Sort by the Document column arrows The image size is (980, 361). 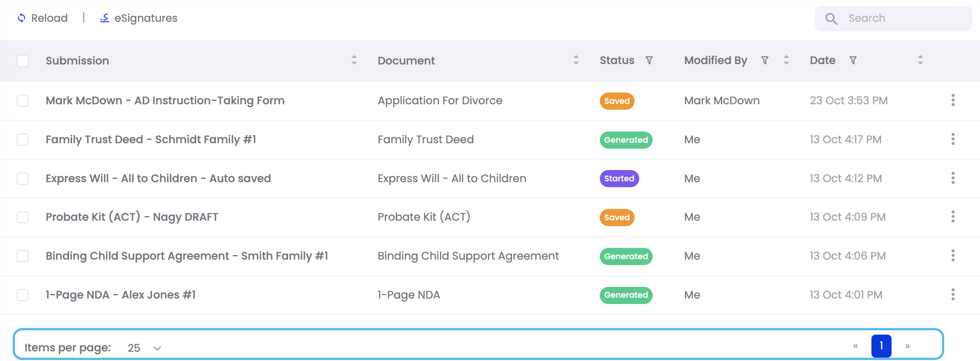576,60
